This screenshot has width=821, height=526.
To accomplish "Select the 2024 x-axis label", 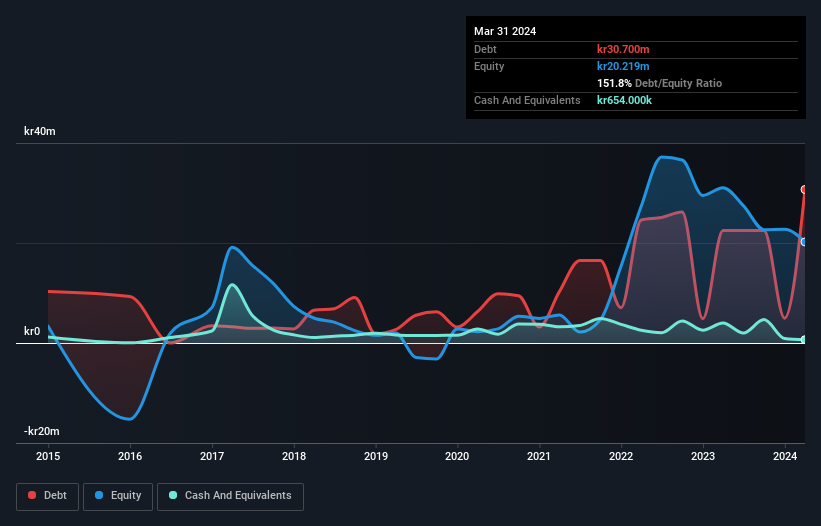I will pos(785,456).
